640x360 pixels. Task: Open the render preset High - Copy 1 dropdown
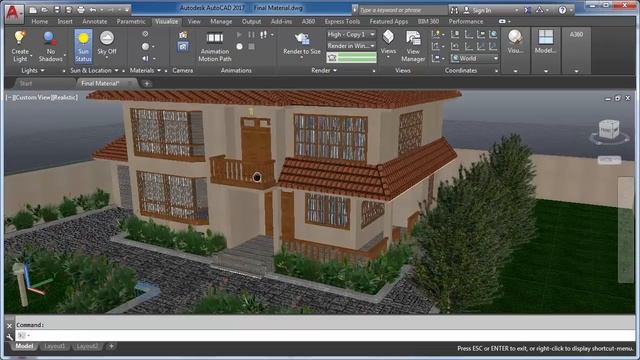pyautogui.click(x=351, y=35)
